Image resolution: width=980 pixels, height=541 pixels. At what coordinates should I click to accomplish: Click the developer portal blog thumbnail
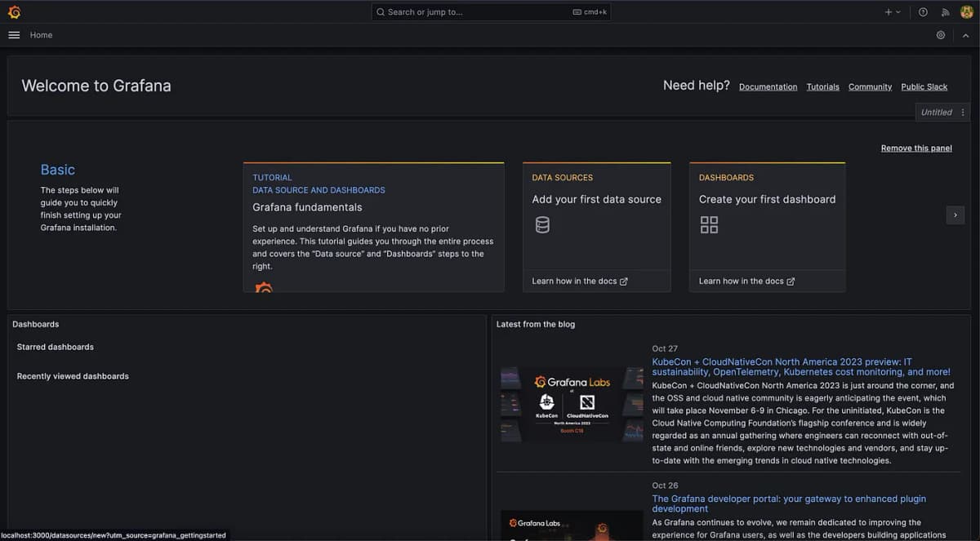coord(572,525)
